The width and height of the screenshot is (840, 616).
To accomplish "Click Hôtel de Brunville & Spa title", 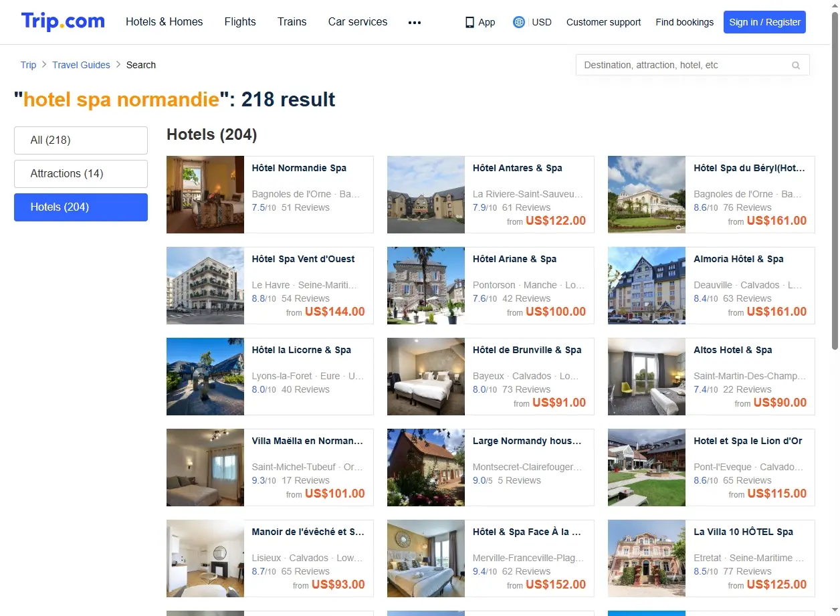I will tap(527, 350).
